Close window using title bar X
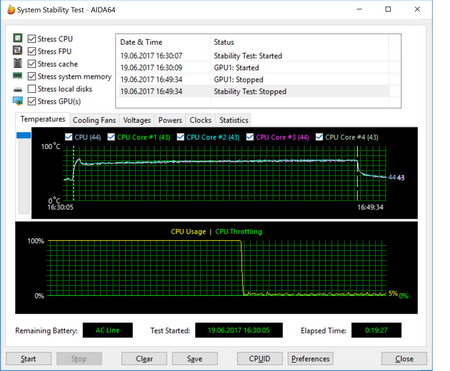The height and width of the screenshot is (371, 450). [x=417, y=9]
